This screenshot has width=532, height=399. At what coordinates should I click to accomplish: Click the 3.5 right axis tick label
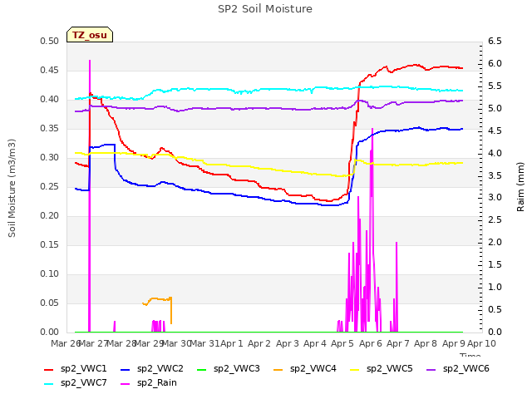[495, 175]
